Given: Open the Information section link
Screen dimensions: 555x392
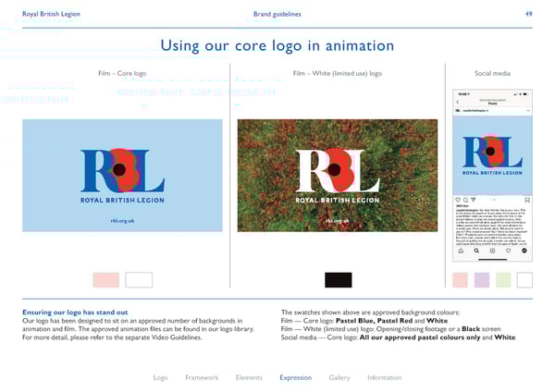Looking at the screenshot, I should [384, 377].
